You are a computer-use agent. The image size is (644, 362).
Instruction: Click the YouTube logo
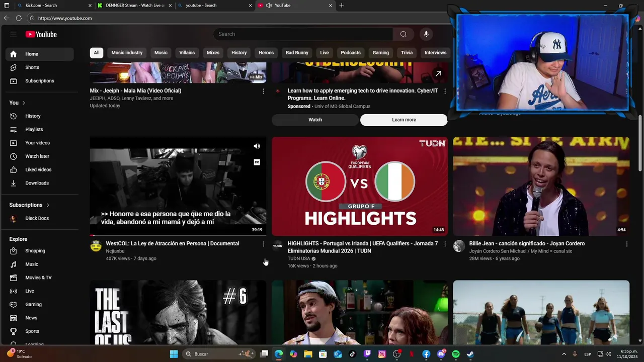(x=41, y=34)
